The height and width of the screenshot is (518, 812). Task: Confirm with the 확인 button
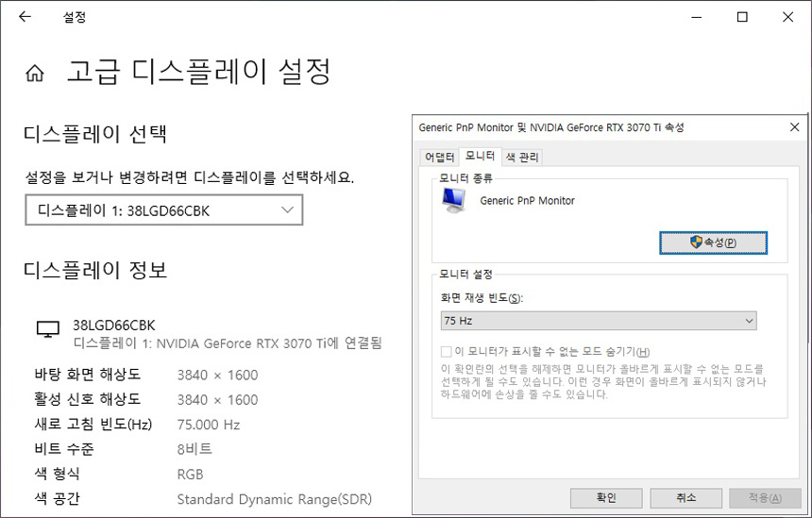606,497
